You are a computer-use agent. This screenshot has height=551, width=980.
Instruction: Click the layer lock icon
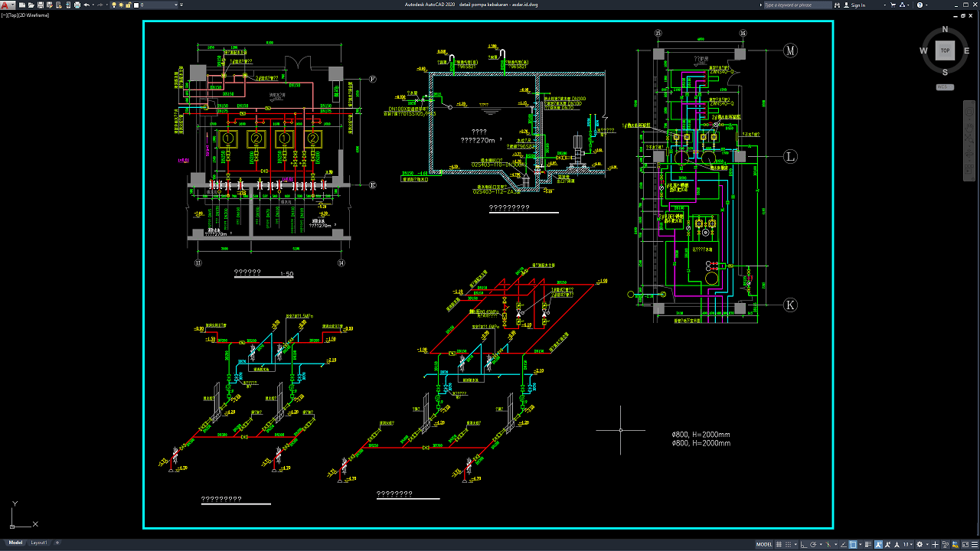click(129, 5)
